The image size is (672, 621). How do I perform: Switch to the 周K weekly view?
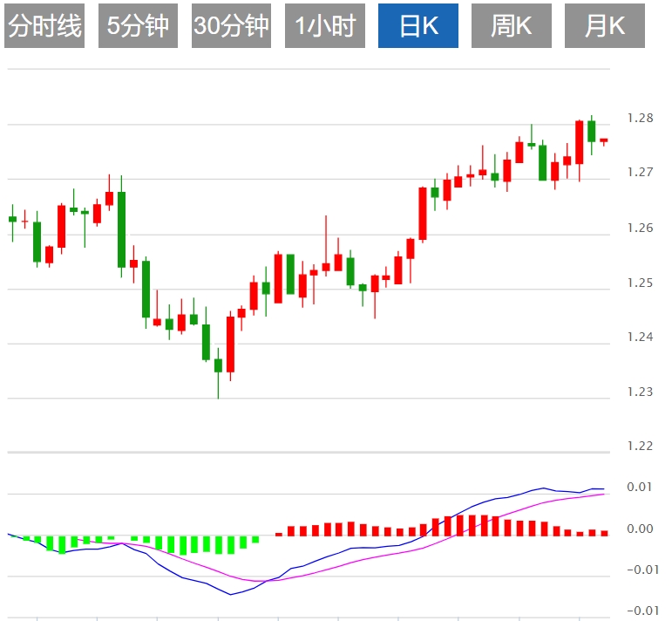(512, 27)
